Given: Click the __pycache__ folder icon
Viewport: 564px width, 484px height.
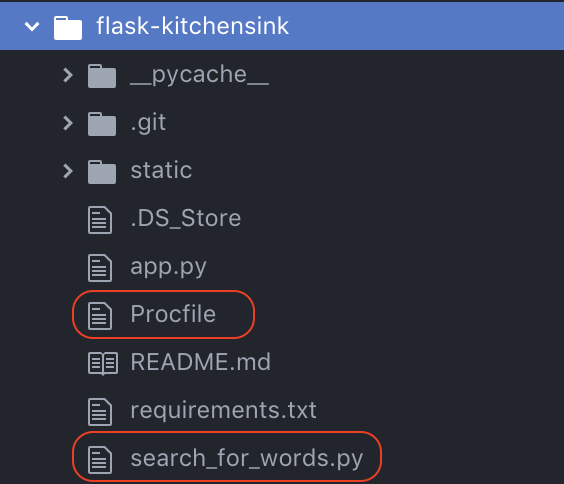Looking at the screenshot, I should point(102,76).
